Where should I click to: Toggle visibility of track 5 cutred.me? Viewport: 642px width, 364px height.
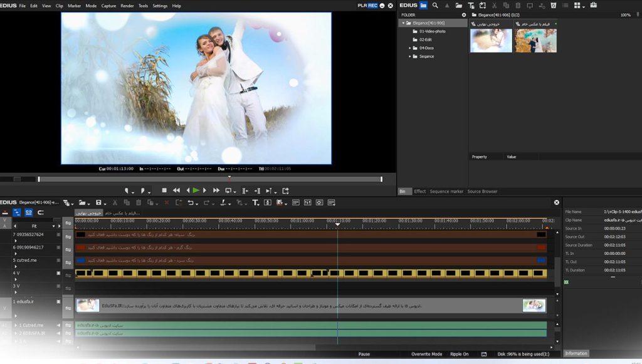[x=58, y=260]
